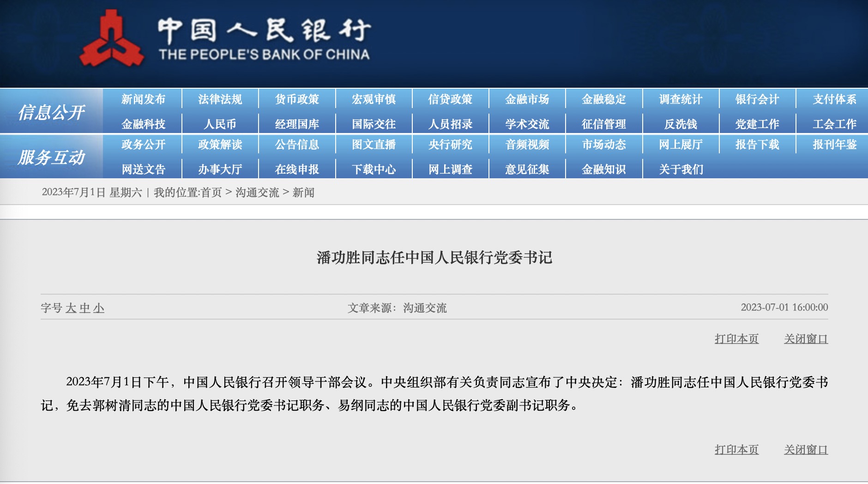Open 反洗钱 navigation link

[681, 124]
